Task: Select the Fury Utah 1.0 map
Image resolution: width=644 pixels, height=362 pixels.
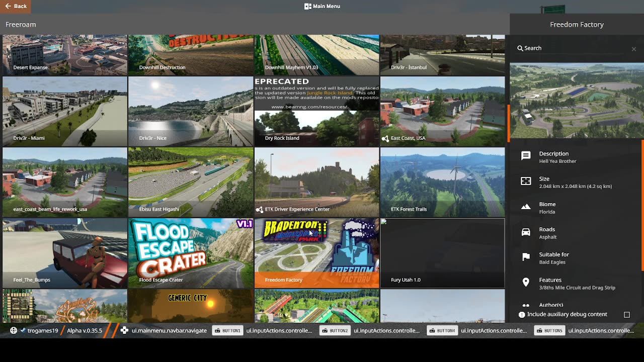Action: pos(443,253)
